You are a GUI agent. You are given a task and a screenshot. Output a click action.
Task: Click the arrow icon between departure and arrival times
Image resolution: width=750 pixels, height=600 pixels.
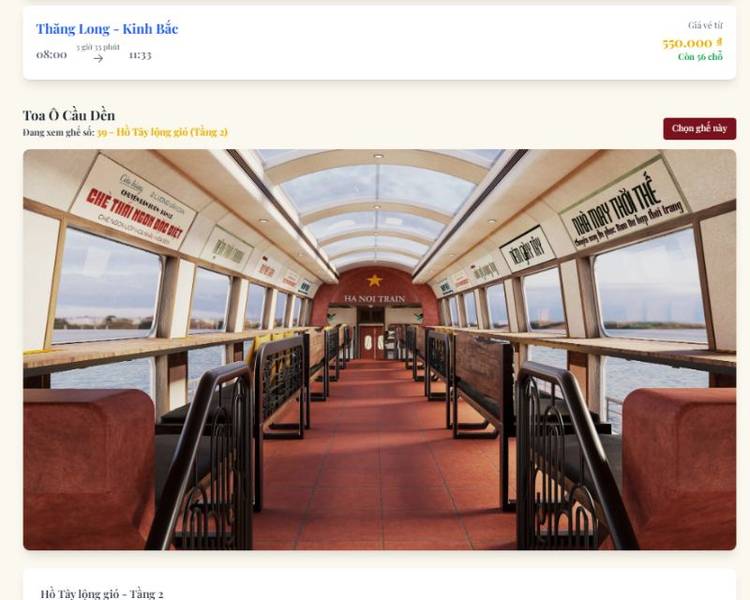pyautogui.click(x=98, y=58)
